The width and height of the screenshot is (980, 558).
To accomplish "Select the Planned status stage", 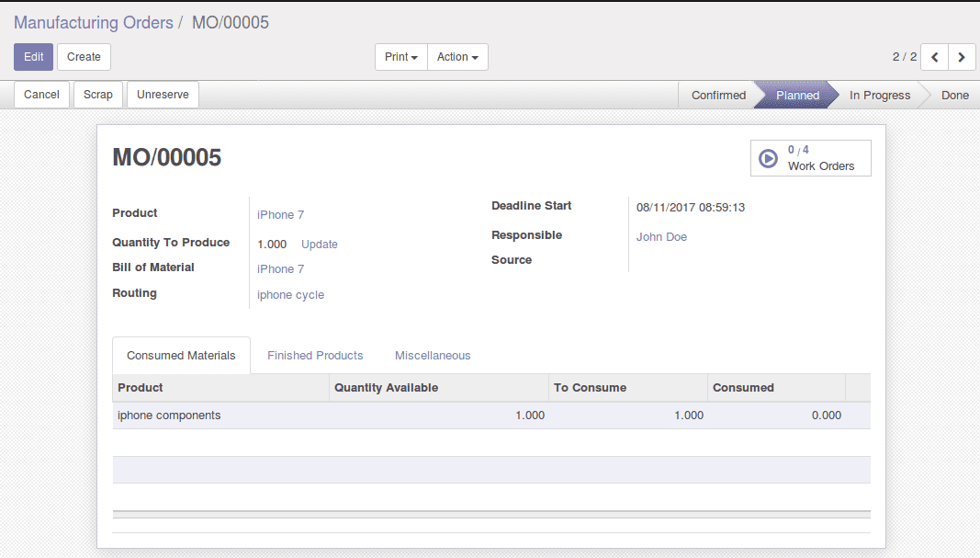I will click(x=797, y=95).
